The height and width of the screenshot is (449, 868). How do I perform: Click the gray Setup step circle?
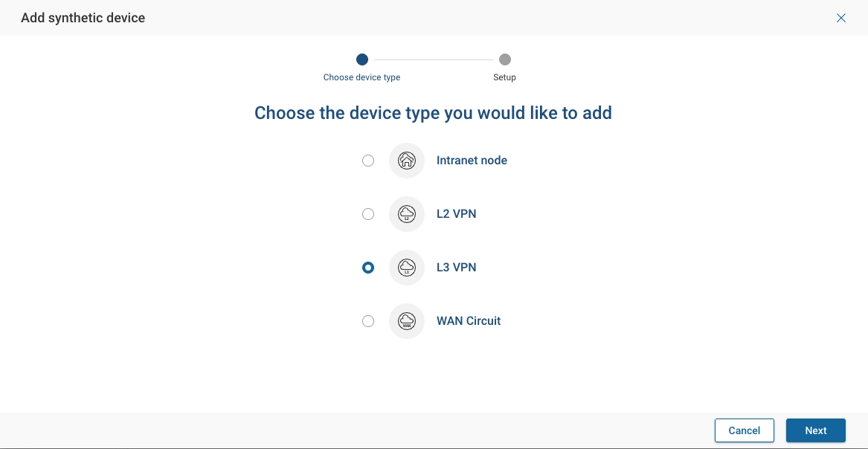pyautogui.click(x=505, y=59)
